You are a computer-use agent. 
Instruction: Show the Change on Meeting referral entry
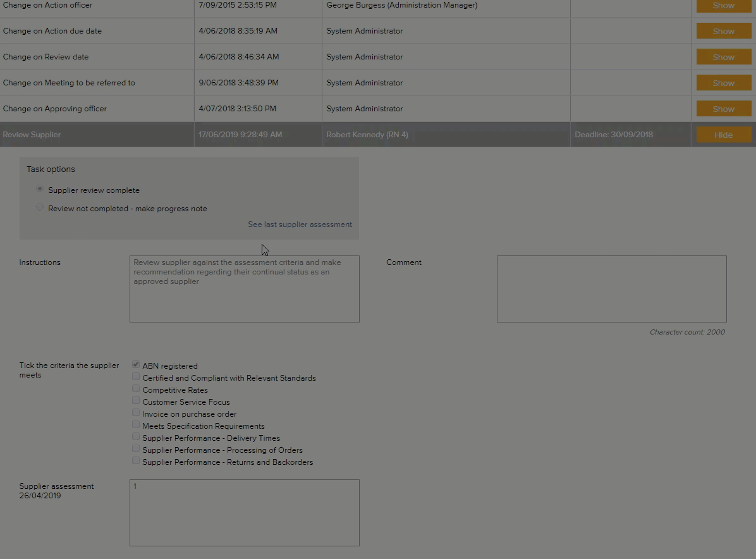pyautogui.click(x=723, y=83)
